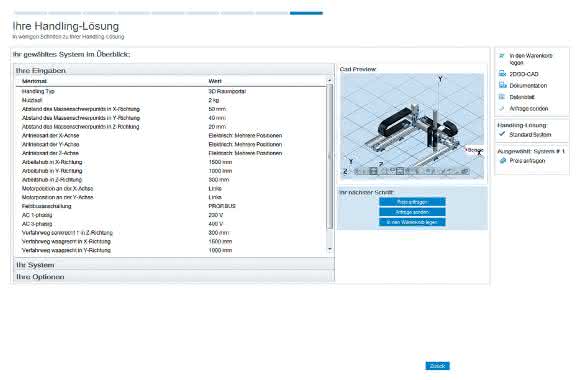Screen dimensions: 580x380
Task: Click Abstand des Masseschwerpunkts in X-Richtung
Action: pos(81,109)
